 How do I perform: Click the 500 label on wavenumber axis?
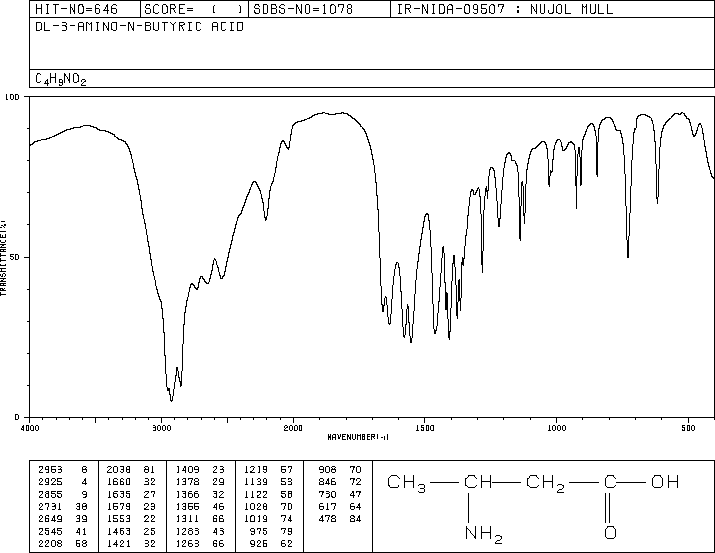pyautogui.click(x=688, y=428)
